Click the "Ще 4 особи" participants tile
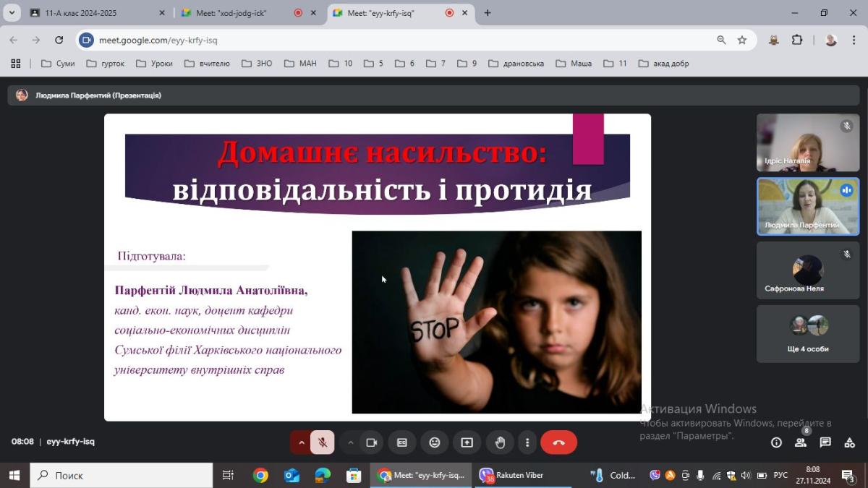868x488 pixels. click(x=808, y=334)
